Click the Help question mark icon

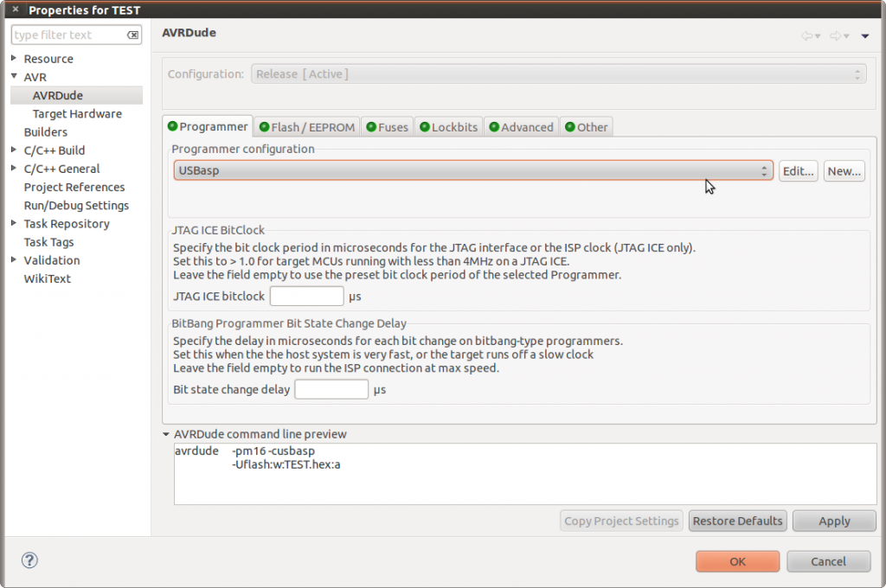tap(29, 560)
